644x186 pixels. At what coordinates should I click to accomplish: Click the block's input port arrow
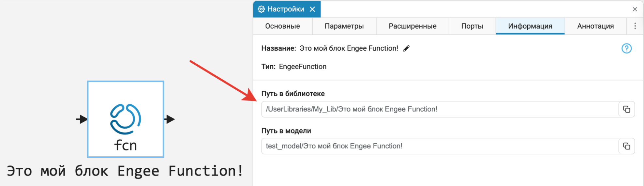point(82,119)
